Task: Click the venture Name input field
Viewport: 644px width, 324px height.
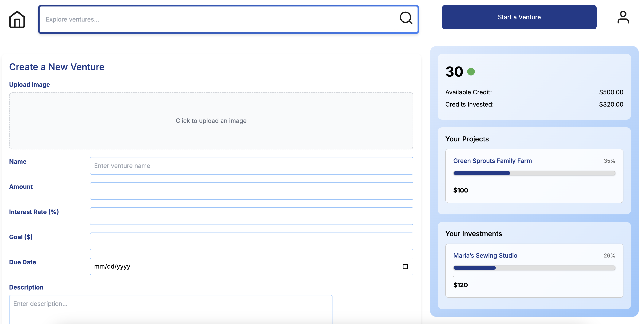Action: (251, 166)
